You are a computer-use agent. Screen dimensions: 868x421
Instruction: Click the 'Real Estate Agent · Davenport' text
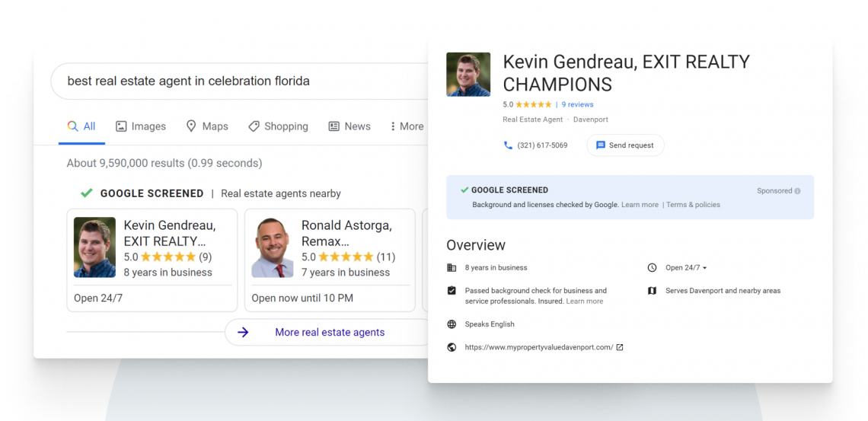point(555,120)
